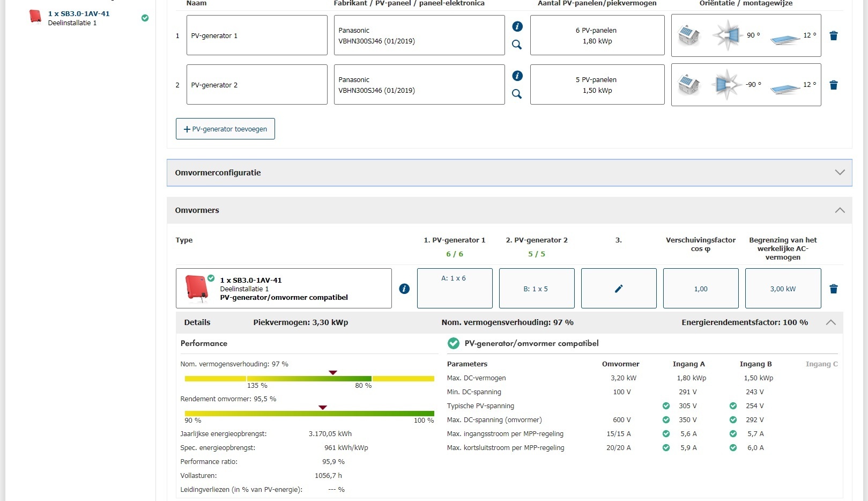
Task: Click the Ingang C column header
Action: (821, 364)
